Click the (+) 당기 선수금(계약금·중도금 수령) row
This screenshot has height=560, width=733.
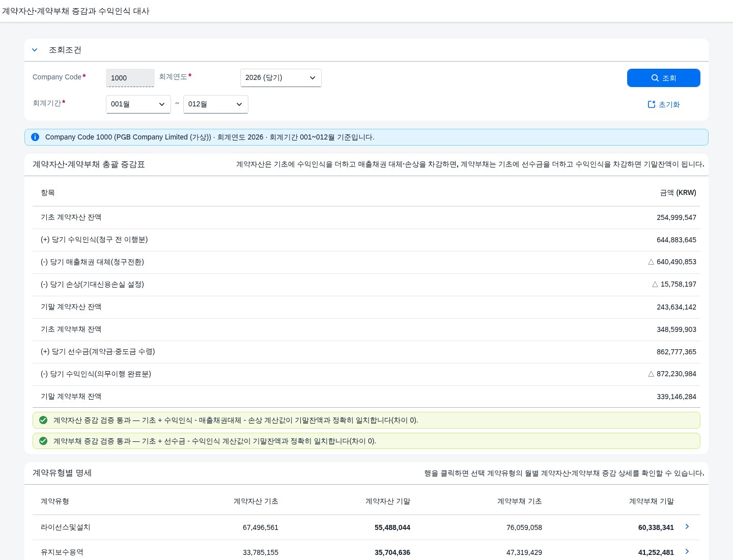(366, 352)
